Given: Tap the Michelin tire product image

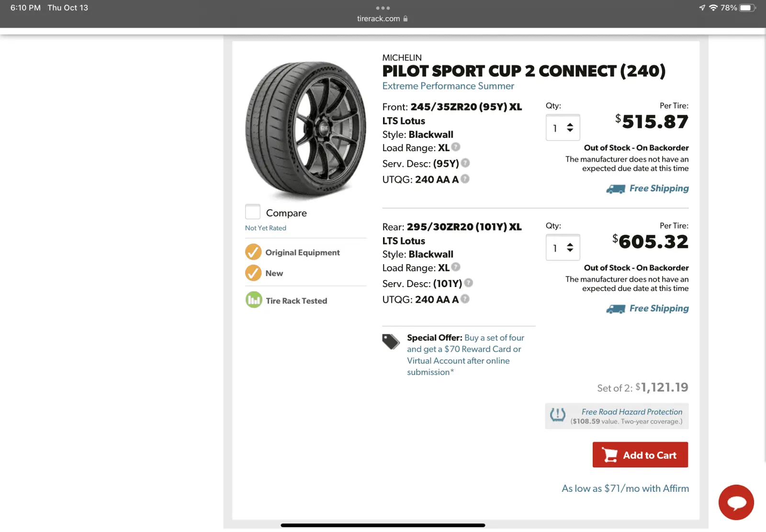Looking at the screenshot, I should (x=305, y=129).
